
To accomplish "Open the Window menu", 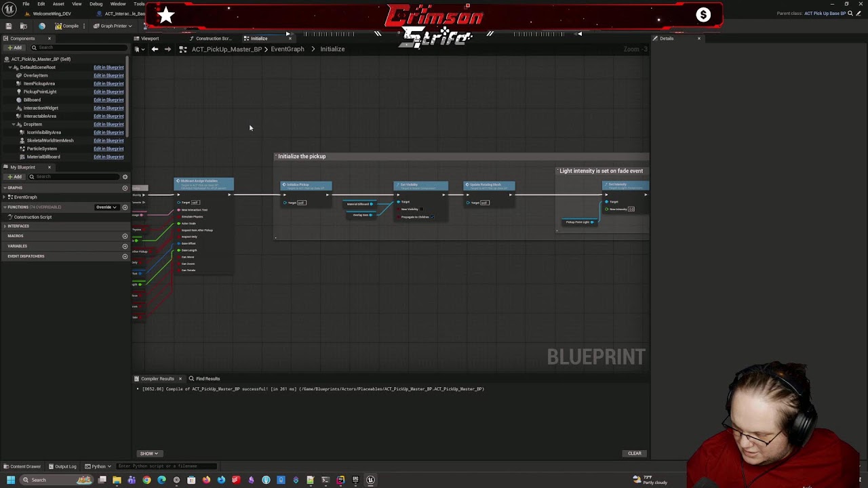I will tap(118, 4).
